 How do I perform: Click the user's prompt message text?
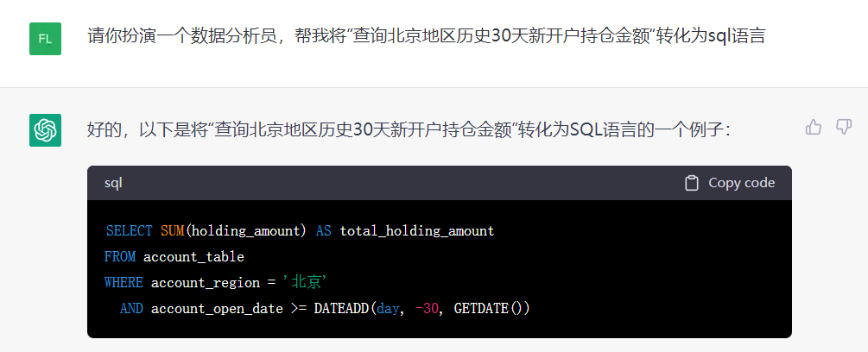427,36
